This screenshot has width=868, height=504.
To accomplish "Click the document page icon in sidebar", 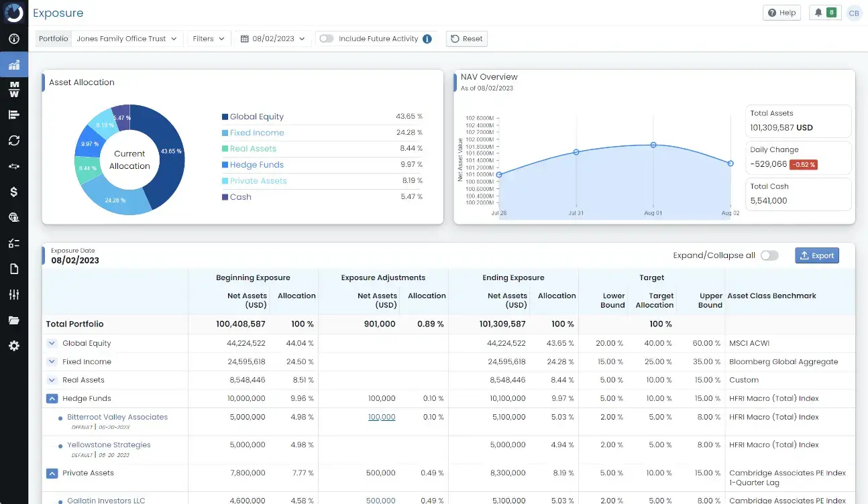I will (13, 269).
